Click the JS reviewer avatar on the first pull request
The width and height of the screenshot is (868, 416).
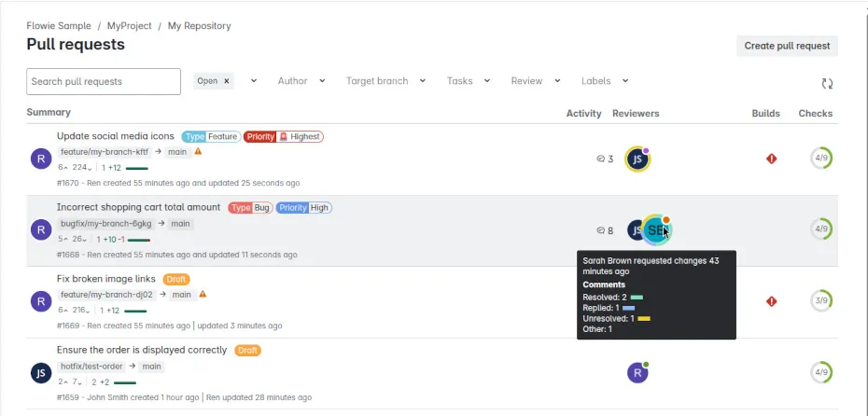[x=637, y=159]
